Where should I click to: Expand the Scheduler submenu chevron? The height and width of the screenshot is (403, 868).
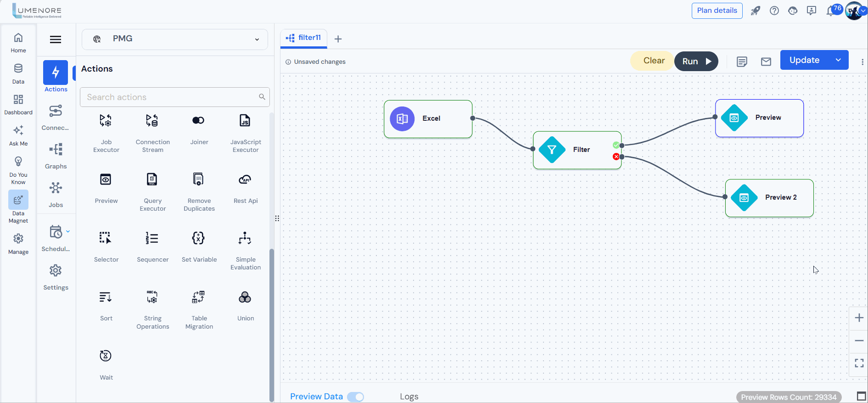[x=68, y=232]
